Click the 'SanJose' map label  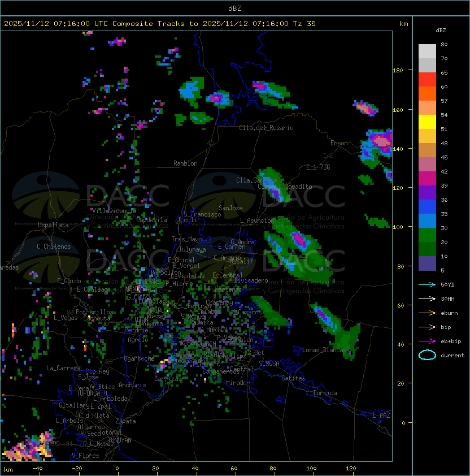pos(230,208)
